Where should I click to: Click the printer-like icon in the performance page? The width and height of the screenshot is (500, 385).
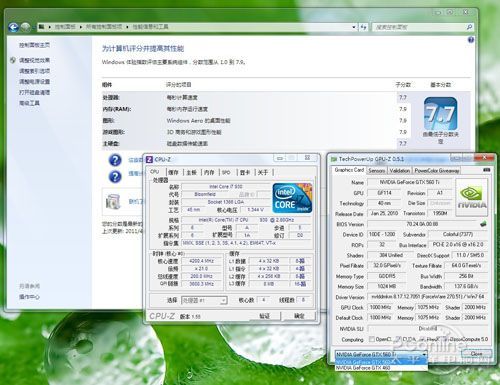(113, 201)
